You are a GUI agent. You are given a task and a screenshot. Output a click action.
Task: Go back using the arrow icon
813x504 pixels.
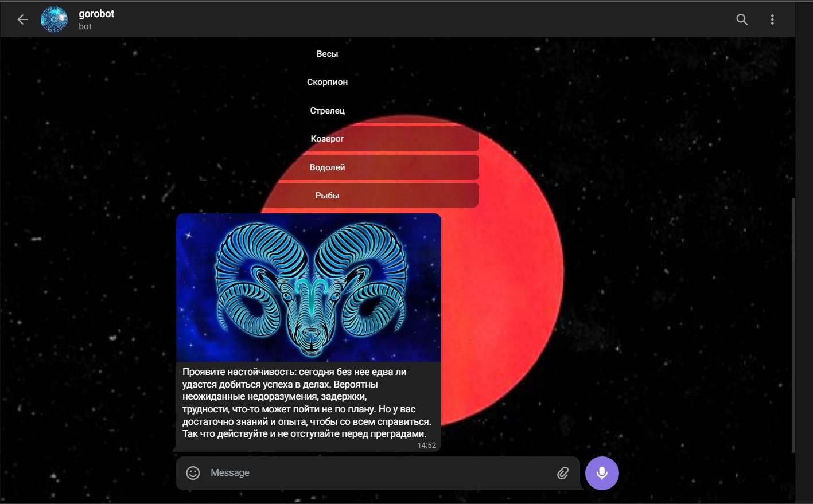(x=22, y=19)
